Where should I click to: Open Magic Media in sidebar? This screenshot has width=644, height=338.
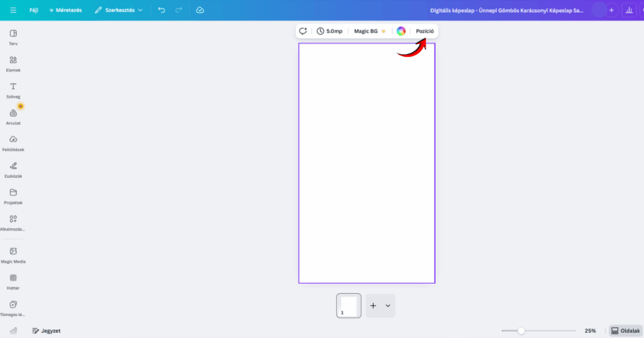tap(13, 254)
